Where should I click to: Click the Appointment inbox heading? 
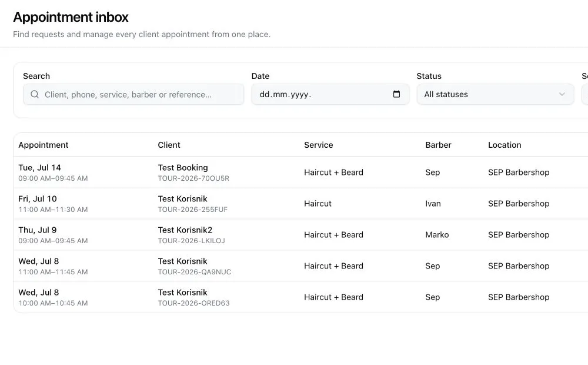[71, 17]
